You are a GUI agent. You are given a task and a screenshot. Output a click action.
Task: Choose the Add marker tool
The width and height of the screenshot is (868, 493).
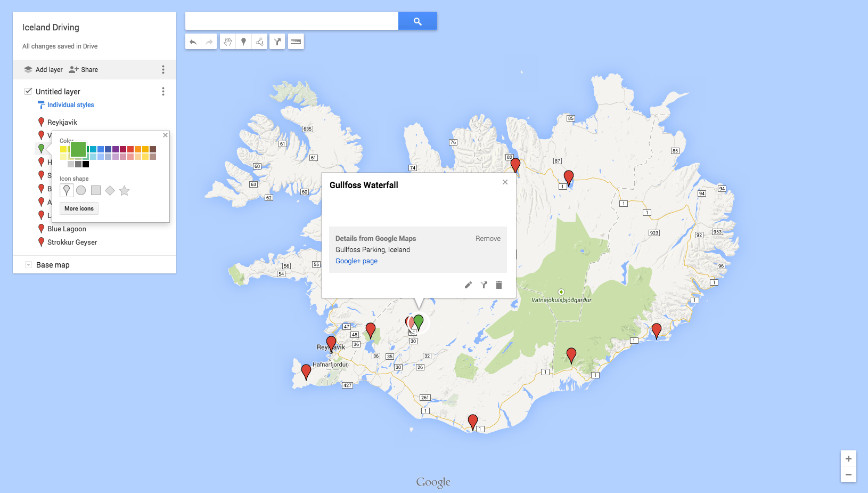pyautogui.click(x=243, y=42)
